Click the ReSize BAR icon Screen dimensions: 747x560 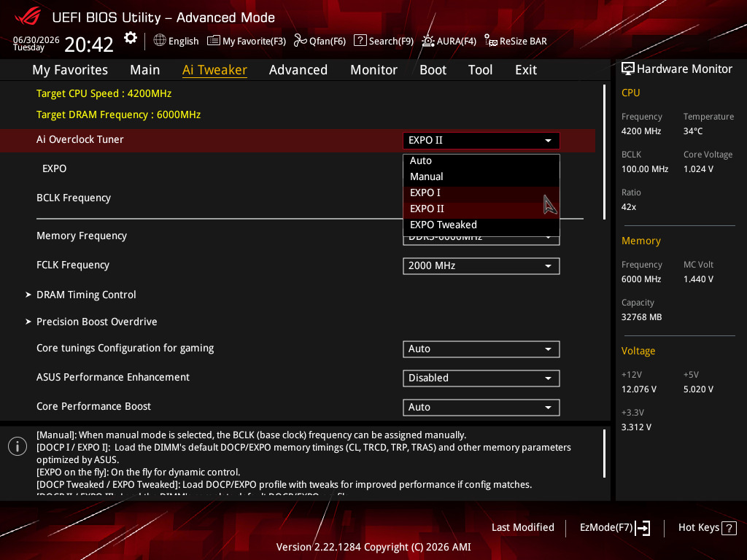click(491, 41)
